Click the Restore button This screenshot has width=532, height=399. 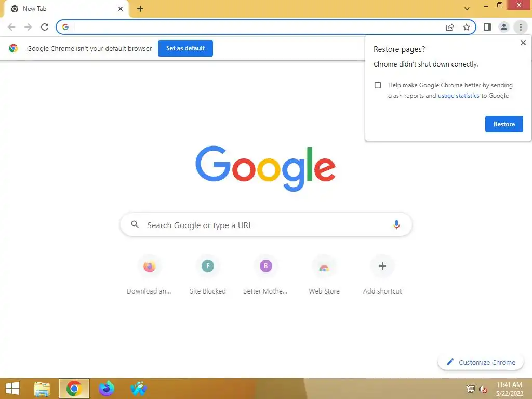pos(504,124)
